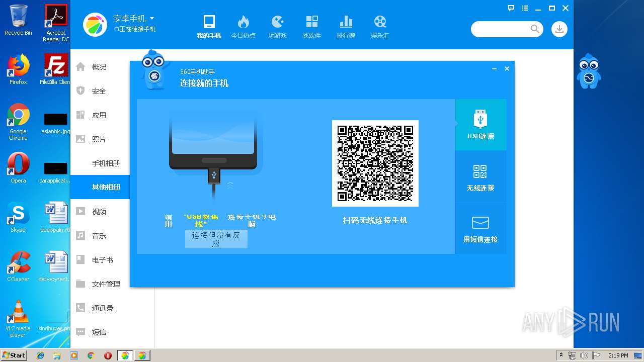Open the CCleaner desktop shortcut
The image size is (644, 362).
(x=18, y=266)
